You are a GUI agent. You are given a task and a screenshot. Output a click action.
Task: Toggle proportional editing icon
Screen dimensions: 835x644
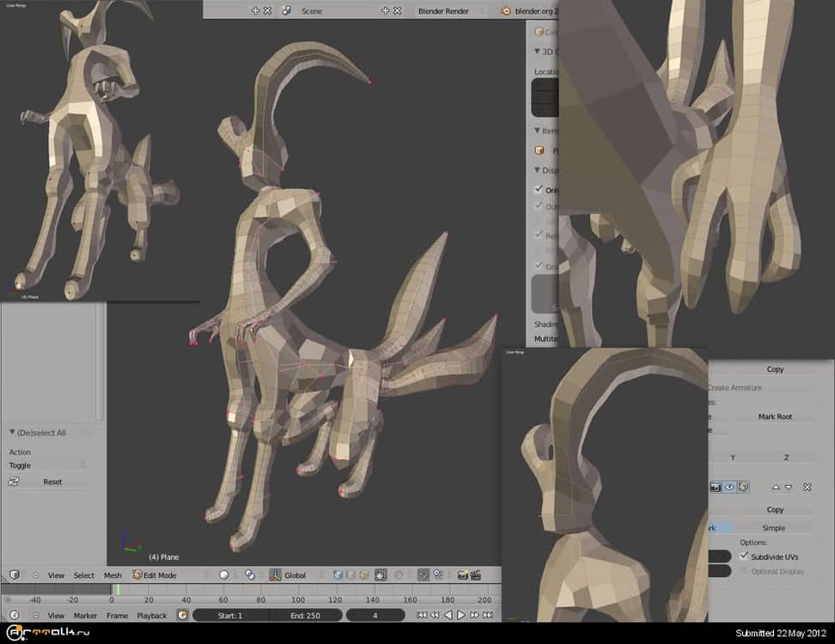click(399, 574)
